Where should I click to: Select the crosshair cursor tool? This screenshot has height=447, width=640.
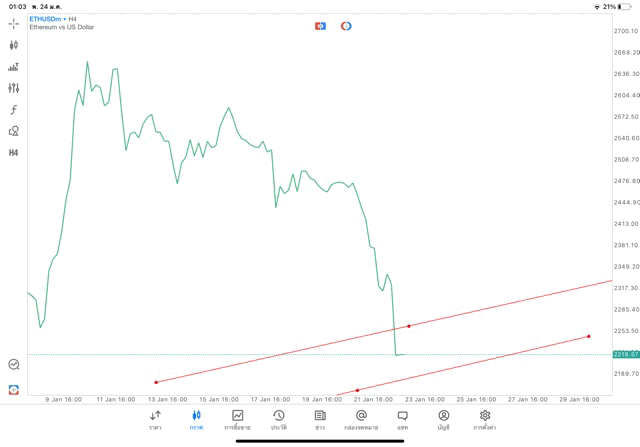pos(14,23)
